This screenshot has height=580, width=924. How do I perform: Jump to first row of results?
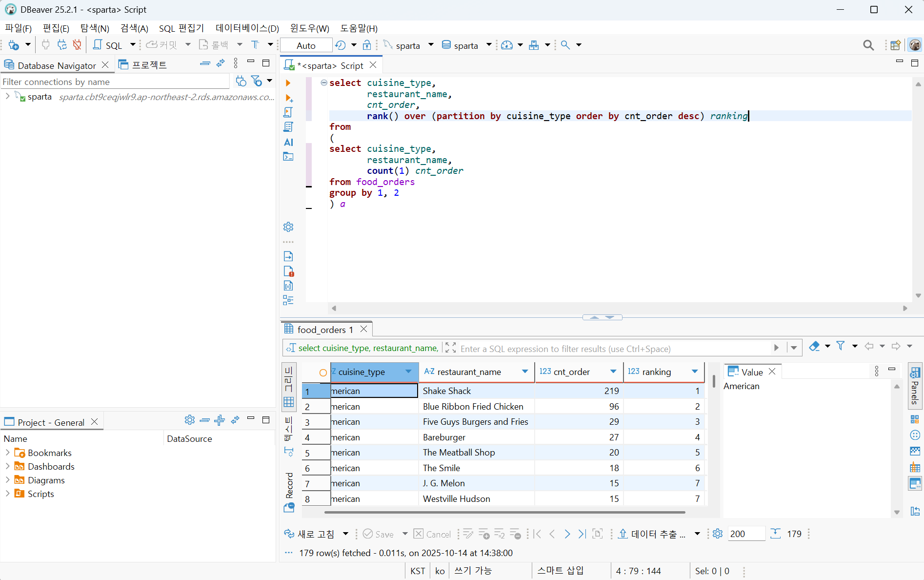coord(537,534)
